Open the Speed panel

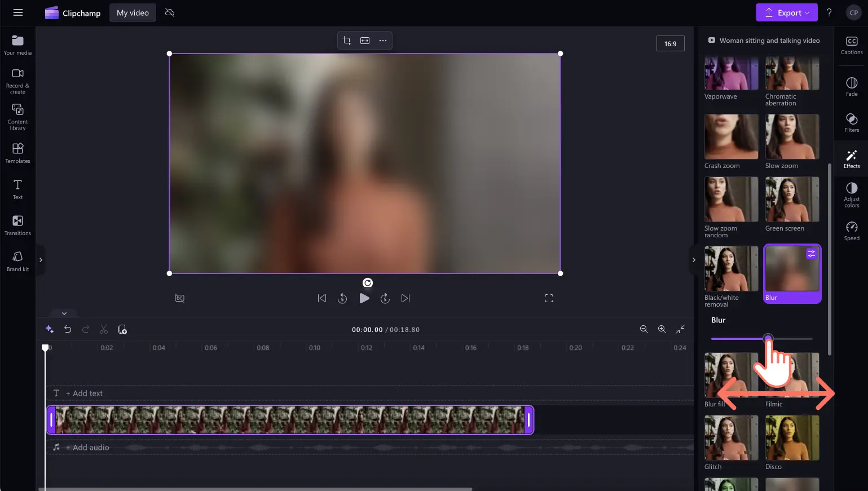coord(852,231)
